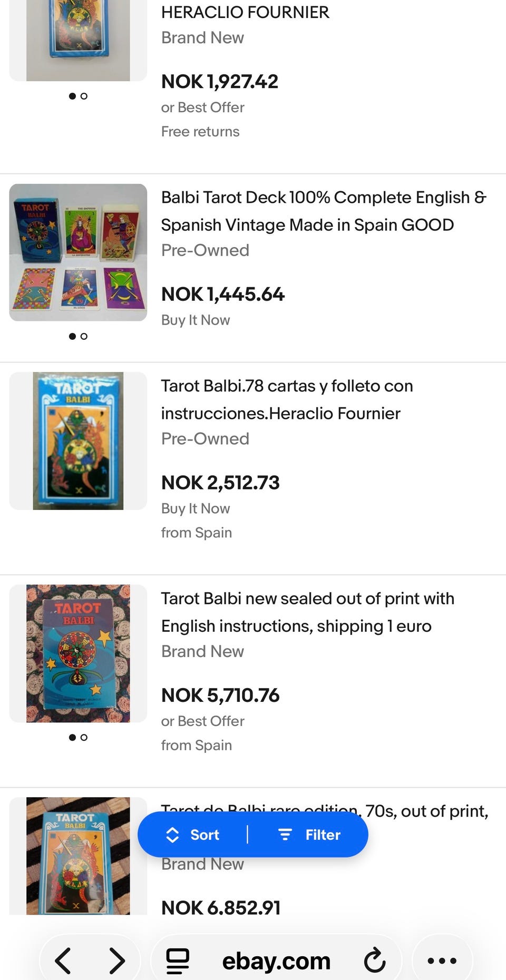Tap the Filter lines icon
Image resolution: width=506 pixels, height=980 pixels.
[285, 835]
